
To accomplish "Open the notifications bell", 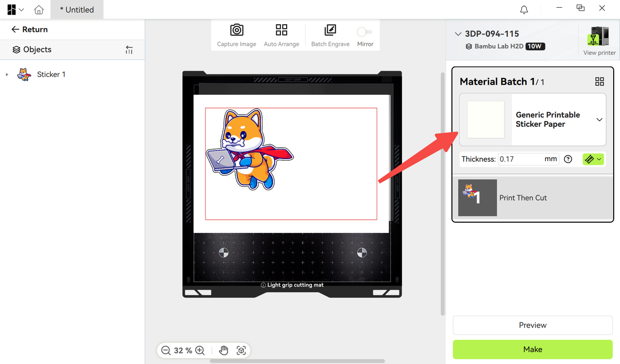I will point(524,10).
